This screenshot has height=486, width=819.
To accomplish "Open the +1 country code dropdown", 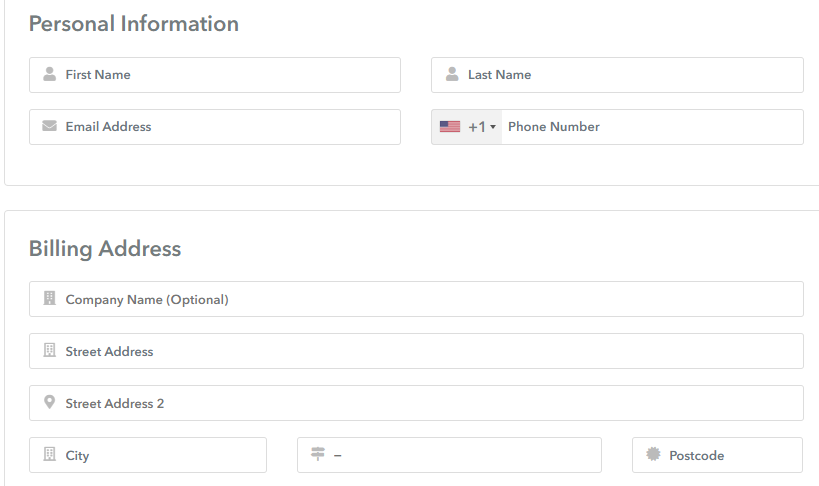I will tap(467, 127).
